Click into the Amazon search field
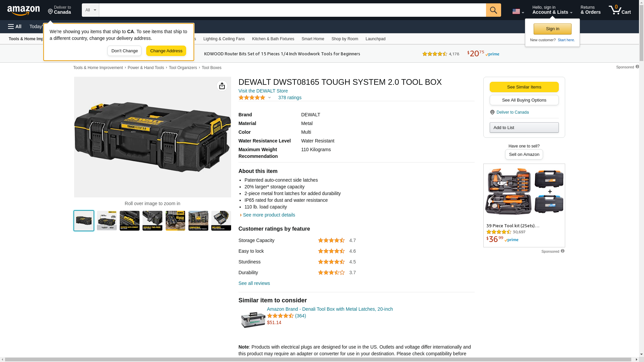This screenshot has width=644, height=362. [292, 10]
